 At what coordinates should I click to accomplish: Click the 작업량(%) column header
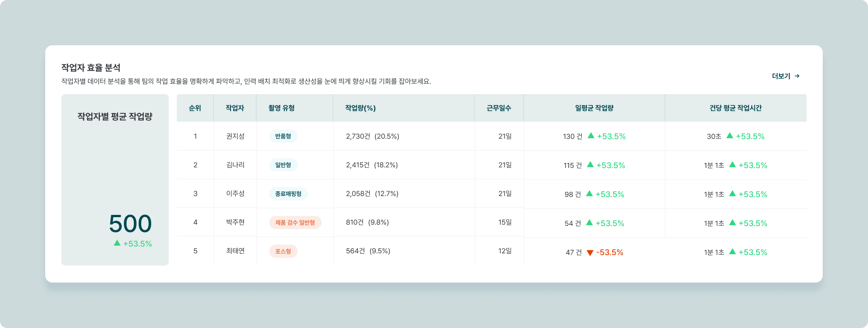(x=360, y=108)
